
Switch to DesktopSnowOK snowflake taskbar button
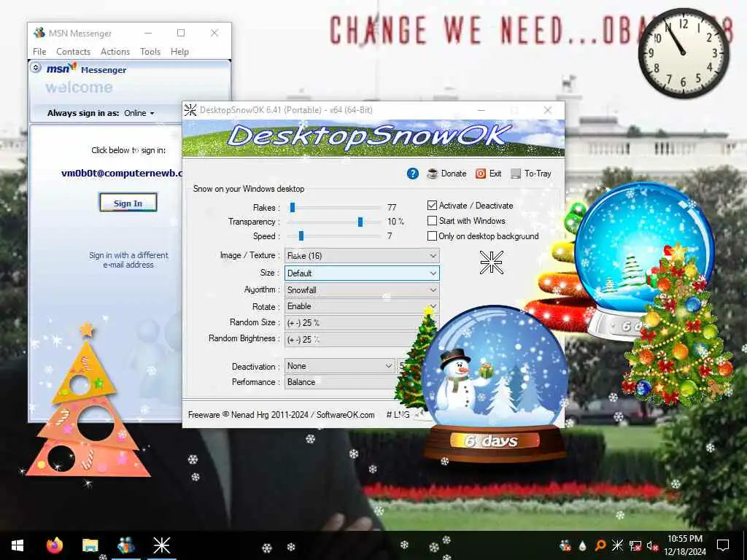161,545
